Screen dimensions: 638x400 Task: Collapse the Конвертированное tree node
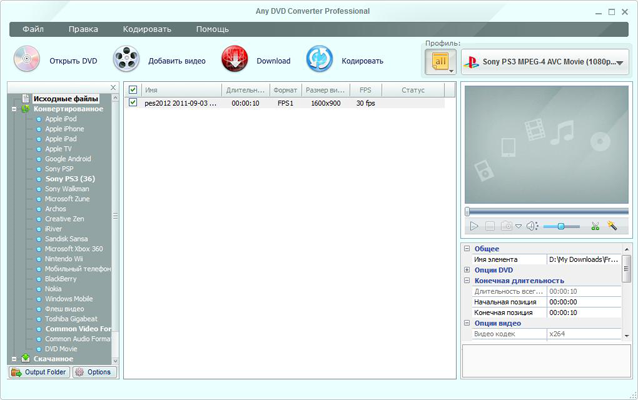pos(14,109)
